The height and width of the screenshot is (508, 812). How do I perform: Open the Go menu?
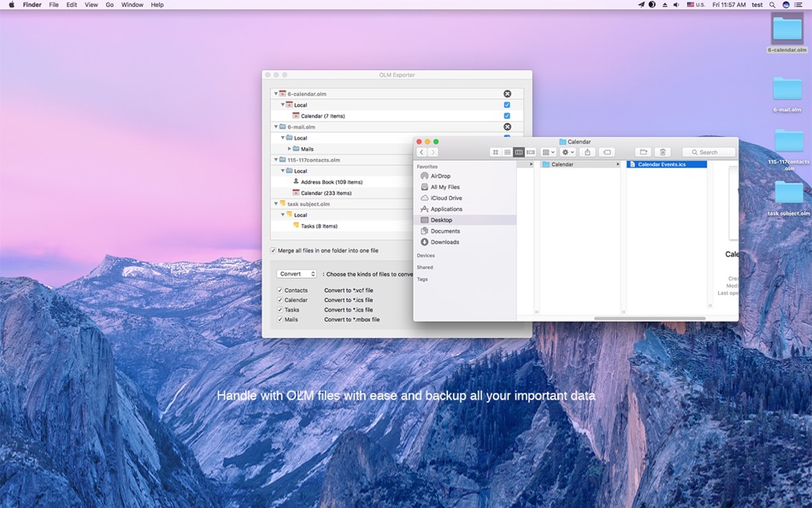click(109, 4)
